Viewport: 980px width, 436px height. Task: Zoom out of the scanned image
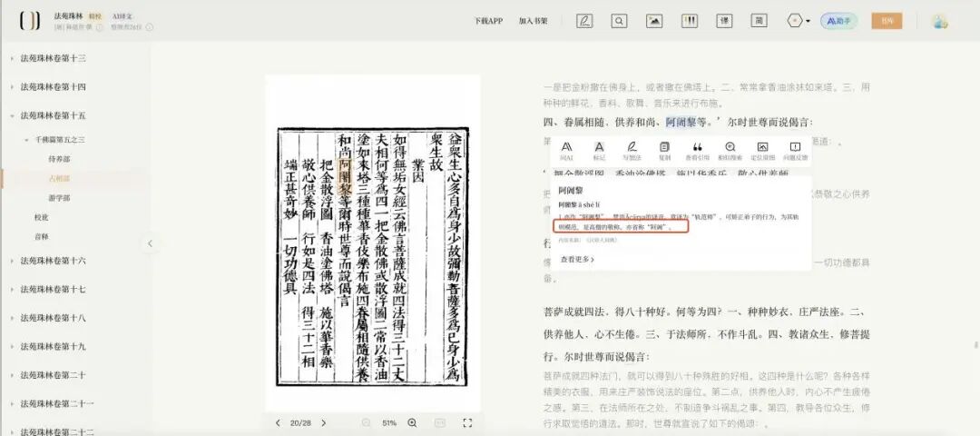pos(367,423)
